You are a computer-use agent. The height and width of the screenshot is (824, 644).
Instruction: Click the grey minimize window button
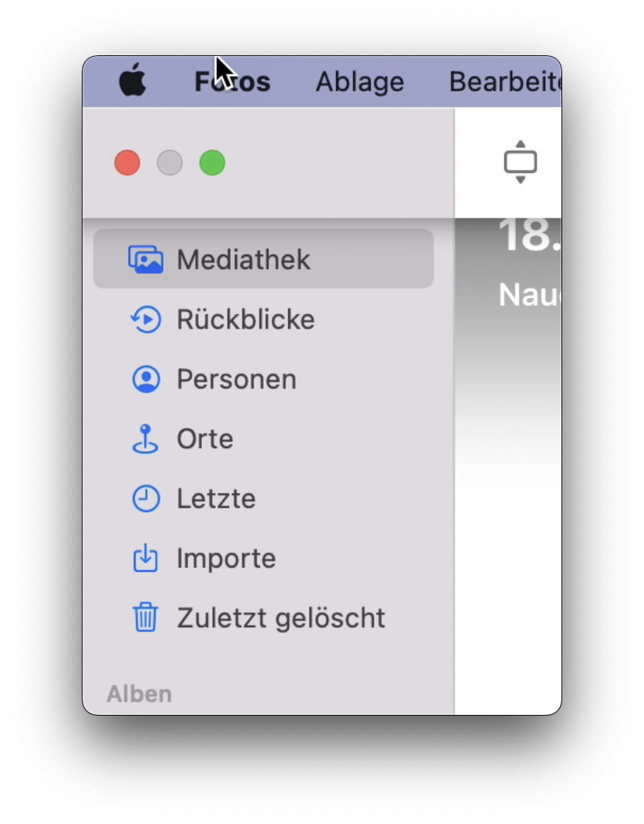[x=169, y=163]
